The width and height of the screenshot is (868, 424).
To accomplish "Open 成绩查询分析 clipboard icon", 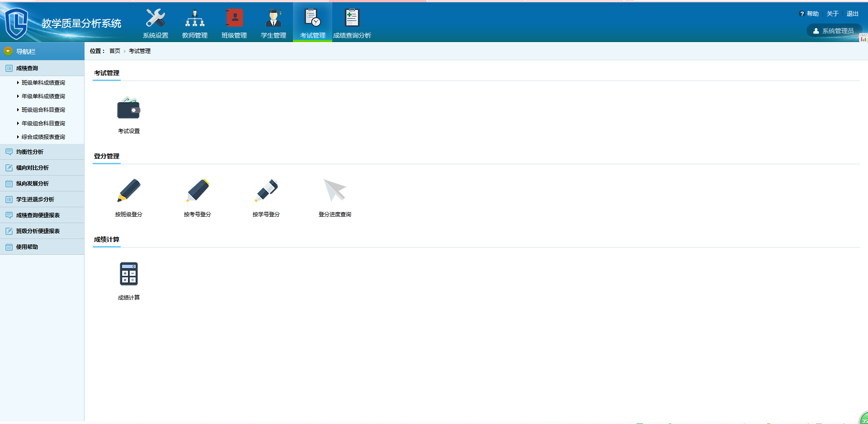I will point(352,18).
